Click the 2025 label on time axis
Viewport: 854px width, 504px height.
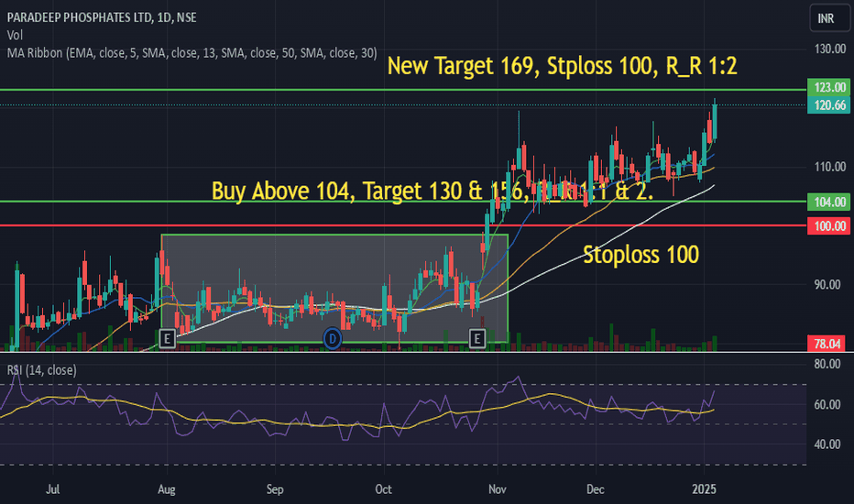tap(705, 489)
